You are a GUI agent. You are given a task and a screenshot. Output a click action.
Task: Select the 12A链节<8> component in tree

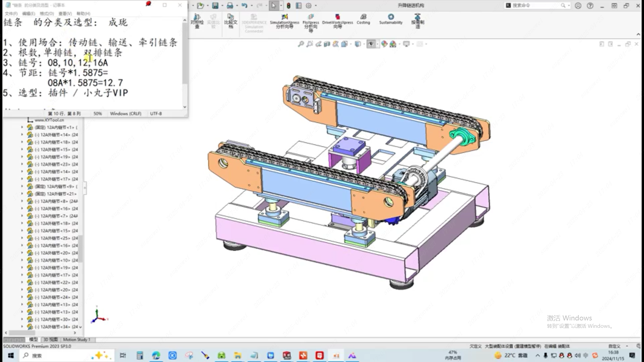(53, 201)
